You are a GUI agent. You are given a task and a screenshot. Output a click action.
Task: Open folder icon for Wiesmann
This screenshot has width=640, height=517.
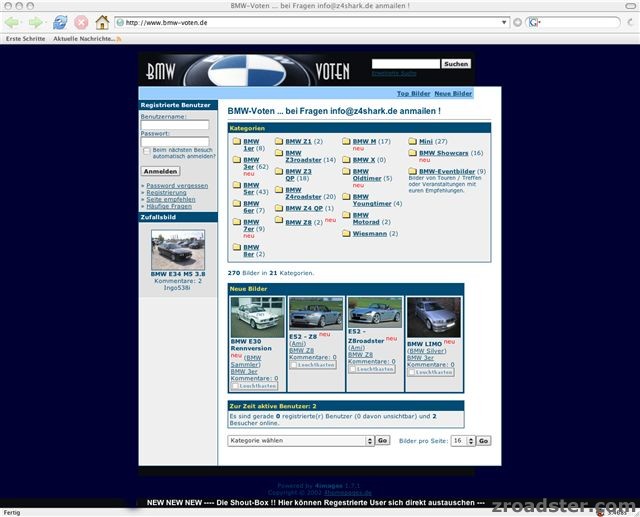[x=346, y=234]
